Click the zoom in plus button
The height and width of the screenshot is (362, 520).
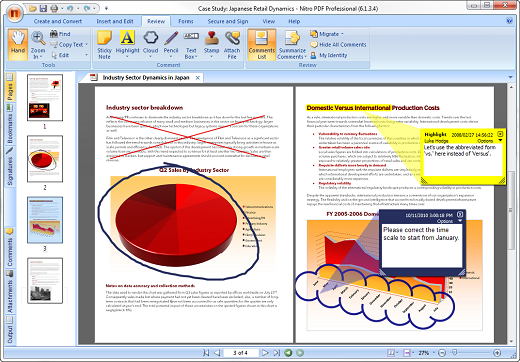[497, 353]
